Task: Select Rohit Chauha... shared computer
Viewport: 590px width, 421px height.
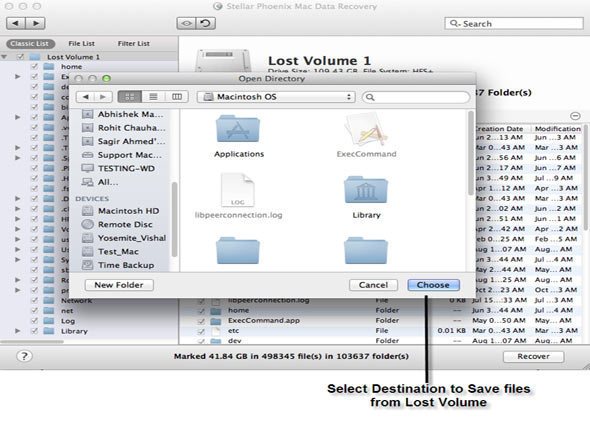Action: (124, 128)
